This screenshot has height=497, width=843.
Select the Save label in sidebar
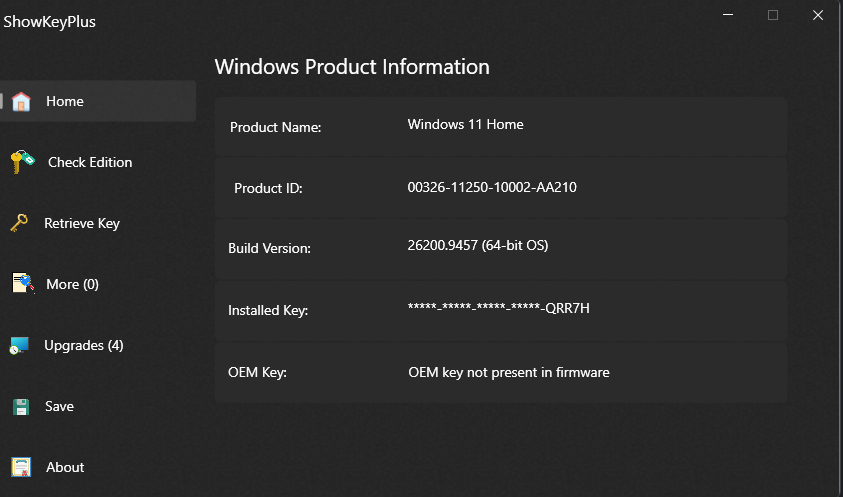[x=59, y=406]
